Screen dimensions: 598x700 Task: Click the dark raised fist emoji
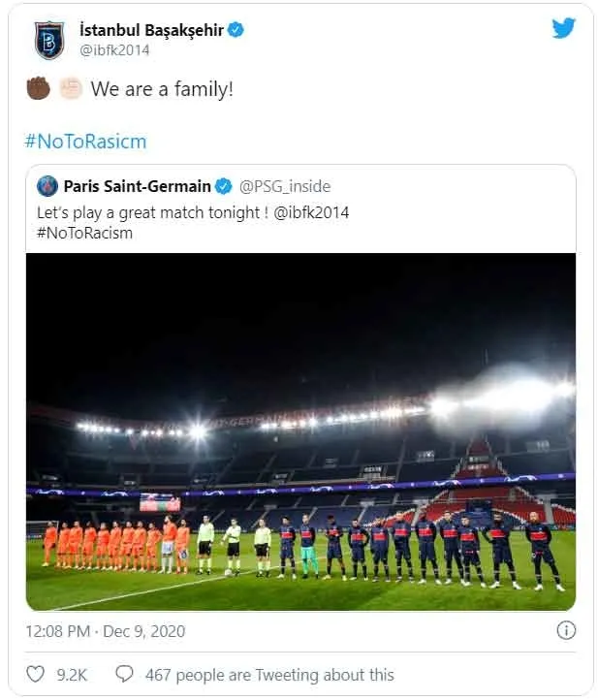pyautogui.click(x=38, y=89)
